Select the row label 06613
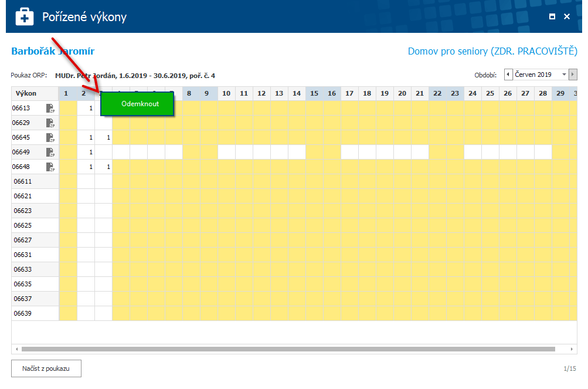The height and width of the screenshot is (389, 588). (x=21, y=108)
